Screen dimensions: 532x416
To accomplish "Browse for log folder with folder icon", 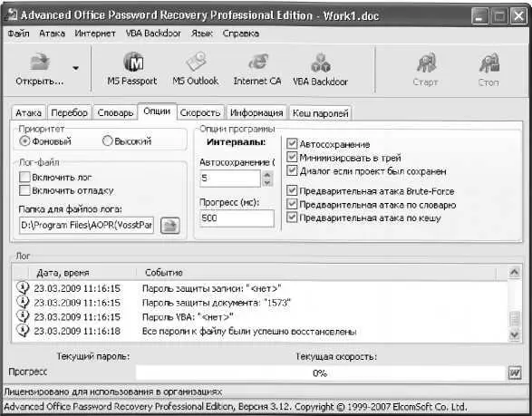I will pyautogui.click(x=170, y=226).
